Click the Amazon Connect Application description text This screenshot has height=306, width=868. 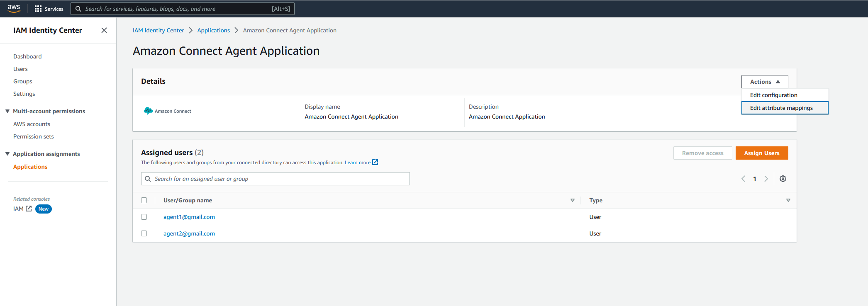(x=507, y=117)
